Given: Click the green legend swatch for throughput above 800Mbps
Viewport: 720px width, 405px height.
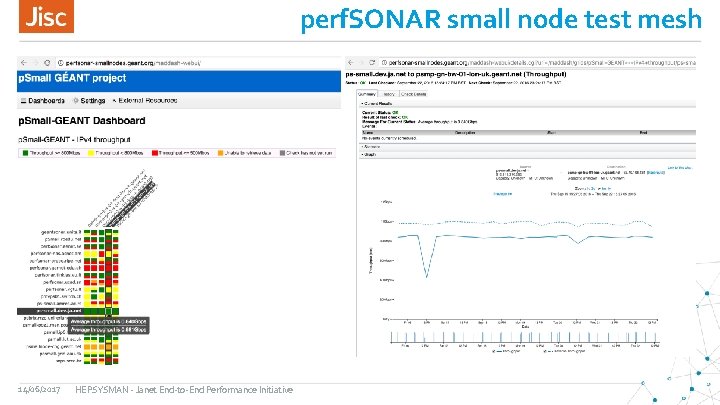Looking at the screenshot, I should click(x=26, y=153).
